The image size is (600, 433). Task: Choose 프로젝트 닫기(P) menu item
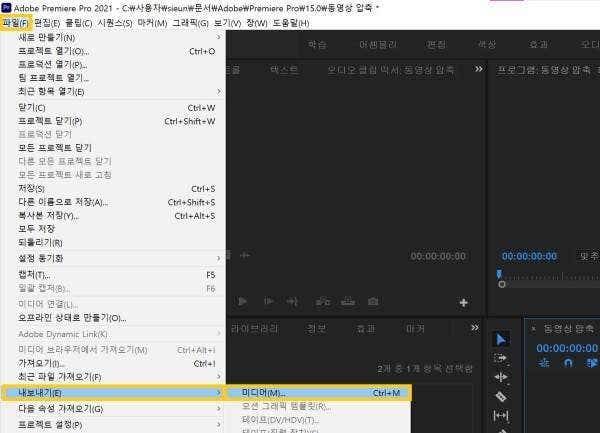pos(113,121)
